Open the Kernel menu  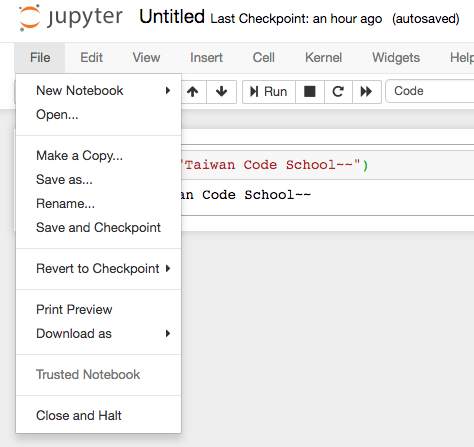point(323,58)
